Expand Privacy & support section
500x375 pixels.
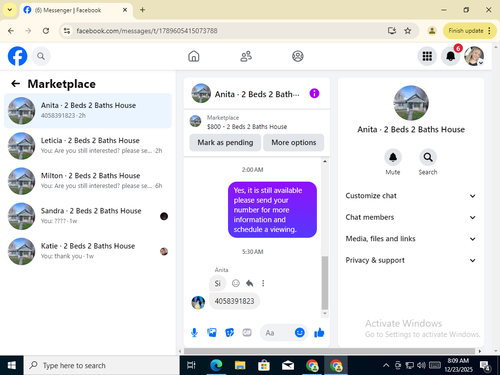coord(411,260)
